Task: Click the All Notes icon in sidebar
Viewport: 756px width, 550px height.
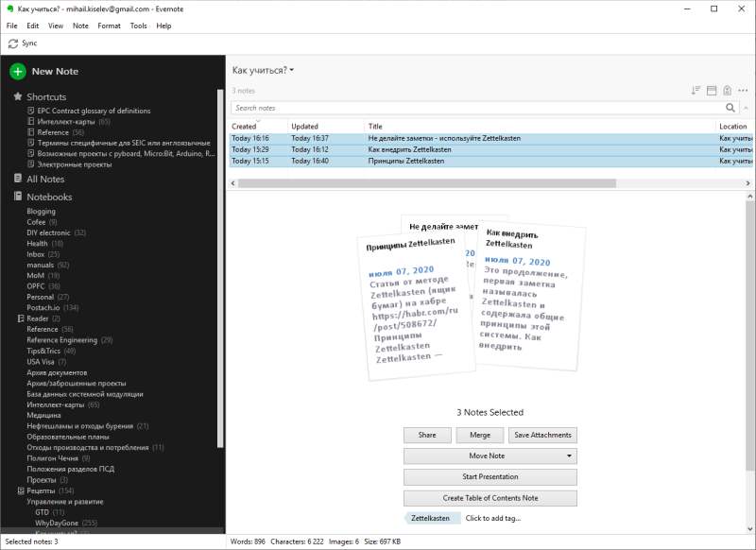Action: point(18,179)
